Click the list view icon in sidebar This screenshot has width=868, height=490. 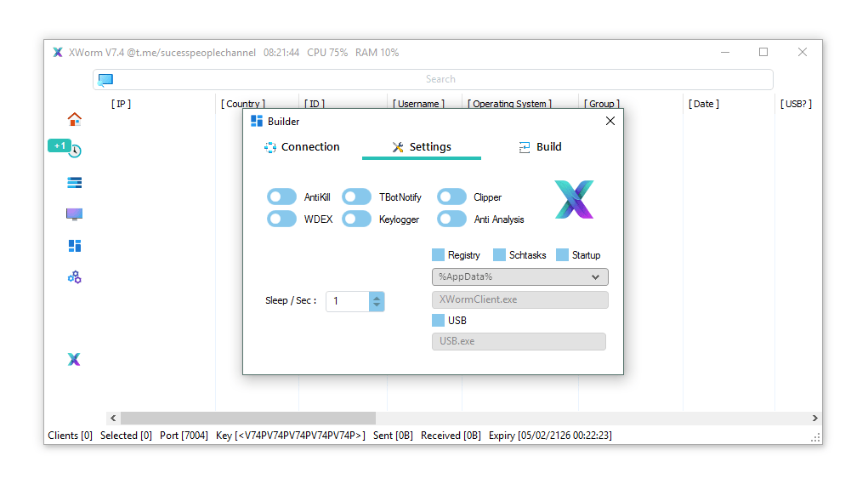74,182
